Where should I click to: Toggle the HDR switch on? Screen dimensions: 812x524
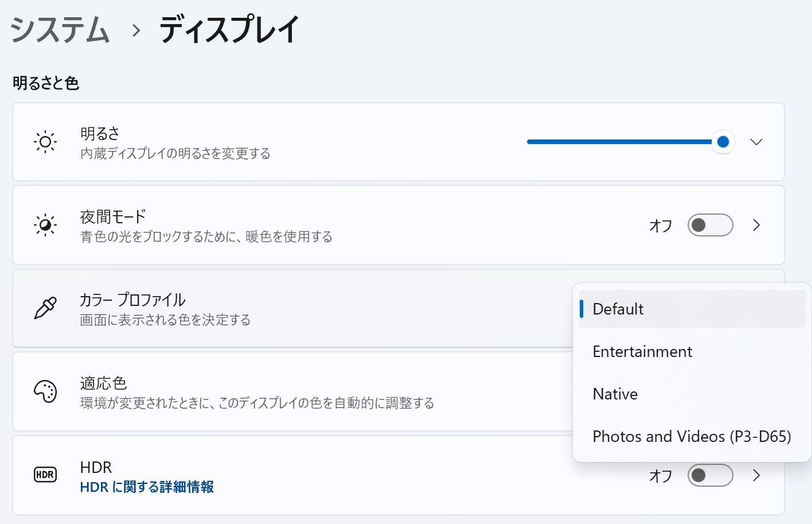710,475
